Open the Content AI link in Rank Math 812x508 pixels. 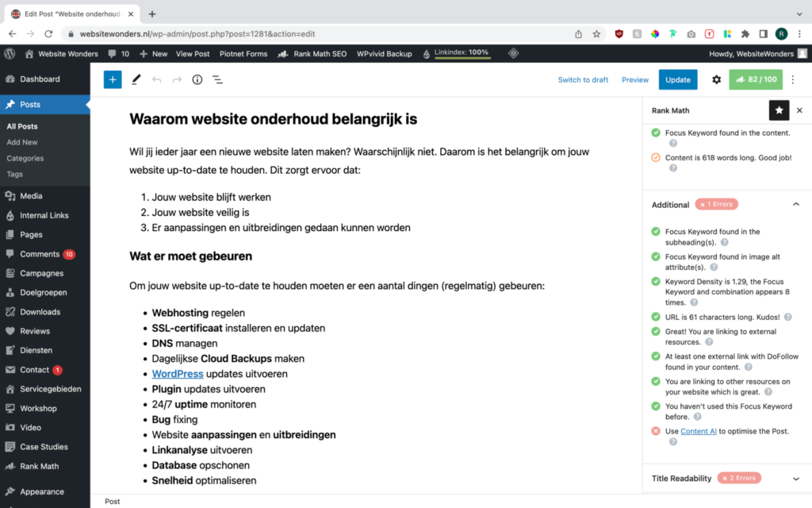tap(698, 431)
